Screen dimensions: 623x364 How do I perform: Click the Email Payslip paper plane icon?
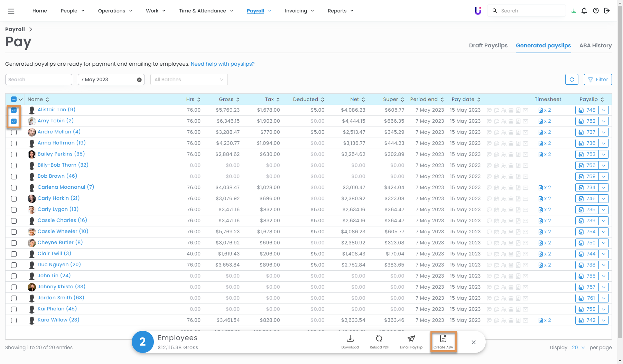(x=411, y=339)
